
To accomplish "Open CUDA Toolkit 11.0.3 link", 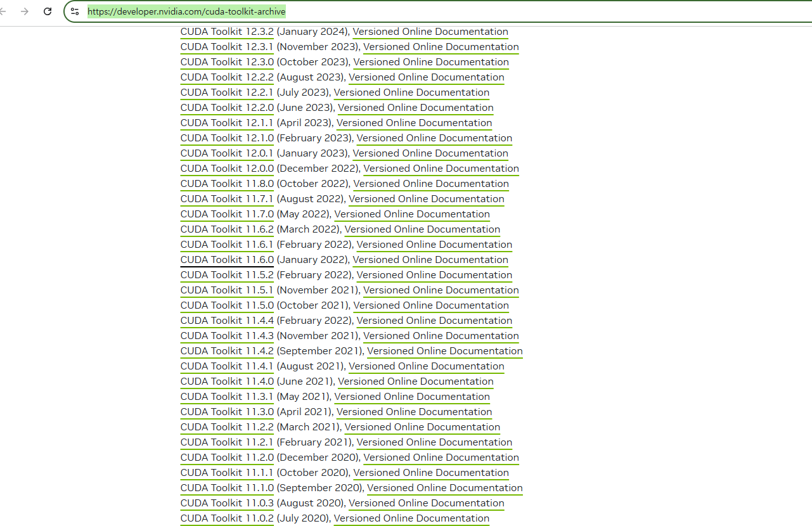I will pos(227,503).
